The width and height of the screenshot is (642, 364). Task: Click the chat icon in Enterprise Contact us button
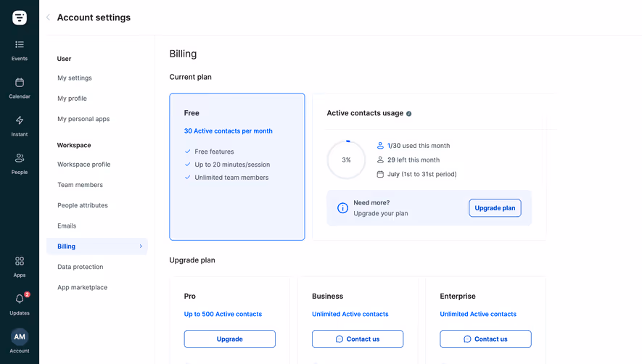tap(467, 339)
